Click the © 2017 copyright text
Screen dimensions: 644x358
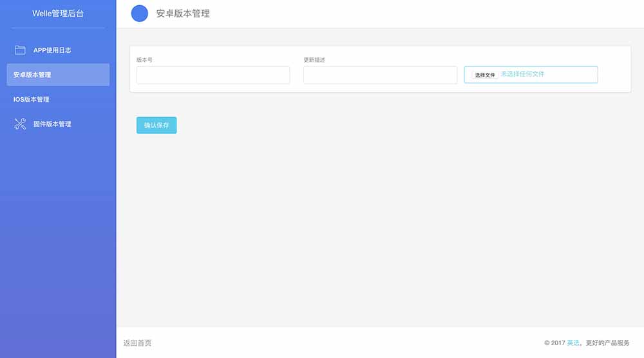[x=554, y=343]
